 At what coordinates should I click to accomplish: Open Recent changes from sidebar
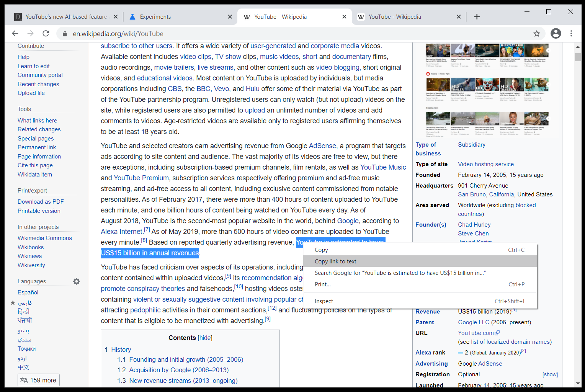point(38,84)
